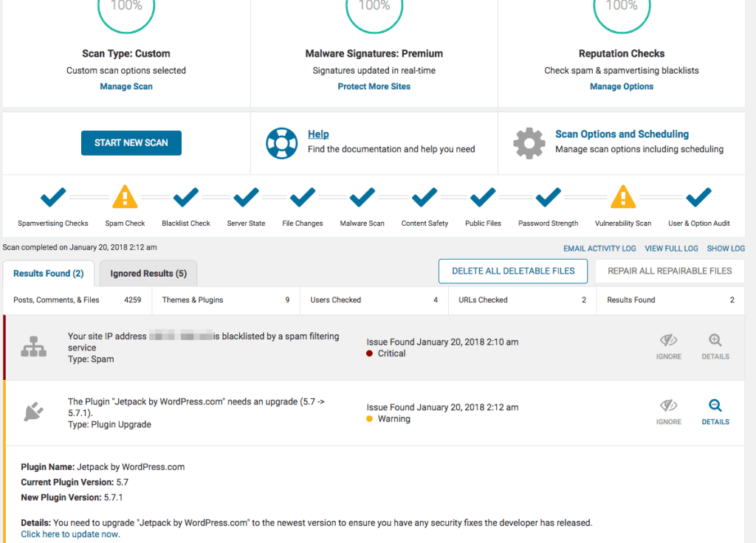756x543 pixels.
Task: Click the Vulnerability Scan label
Action: [x=623, y=223]
